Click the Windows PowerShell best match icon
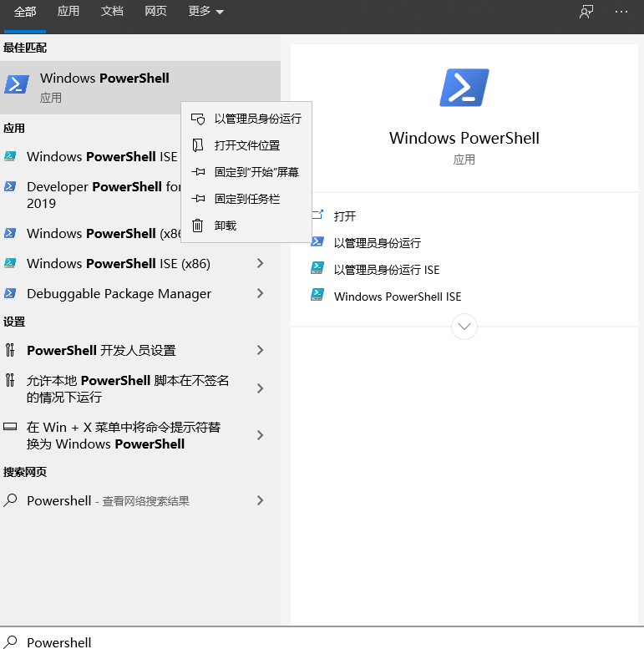Viewport: 644px width, 649px height. click(x=17, y=84)
